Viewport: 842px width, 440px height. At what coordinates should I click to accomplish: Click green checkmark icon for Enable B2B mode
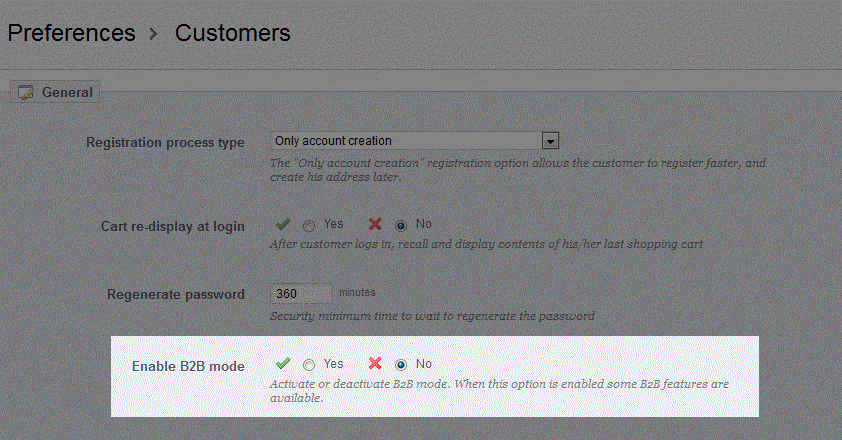click(x=283, y=364)
